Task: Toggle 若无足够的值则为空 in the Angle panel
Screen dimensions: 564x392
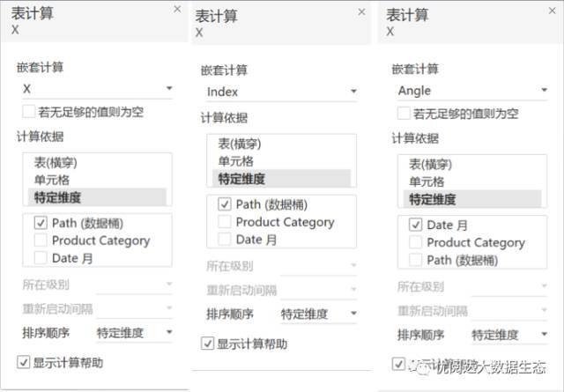Action: [x=404, y=114]
